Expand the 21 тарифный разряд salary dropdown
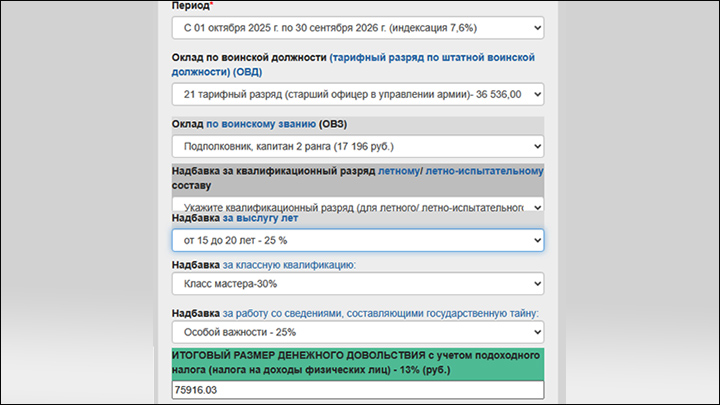Screen dimensions: 720x405 pos(357,94)
